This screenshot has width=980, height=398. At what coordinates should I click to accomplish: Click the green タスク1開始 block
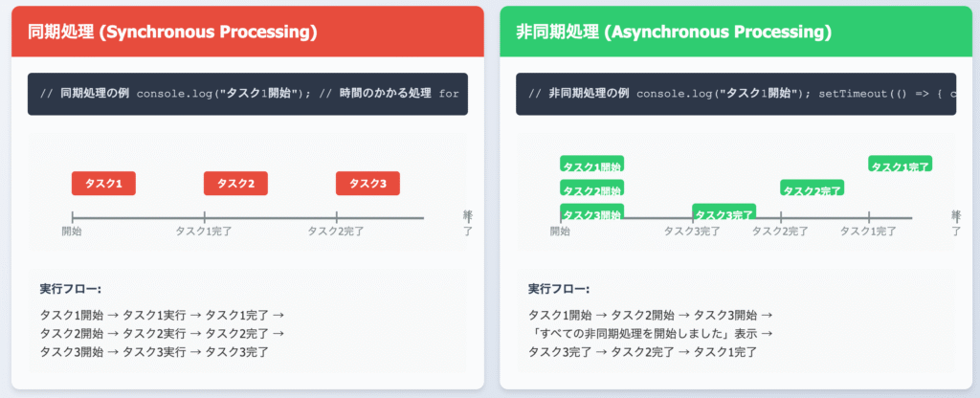pyautogui.click(x=592, y=165)
